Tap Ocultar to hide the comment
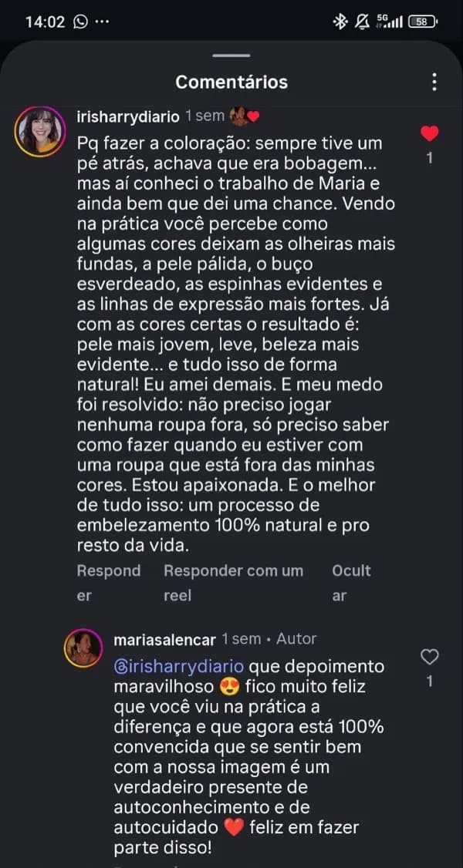This screenshot has height=868, width=463. (x=350, y=582)
